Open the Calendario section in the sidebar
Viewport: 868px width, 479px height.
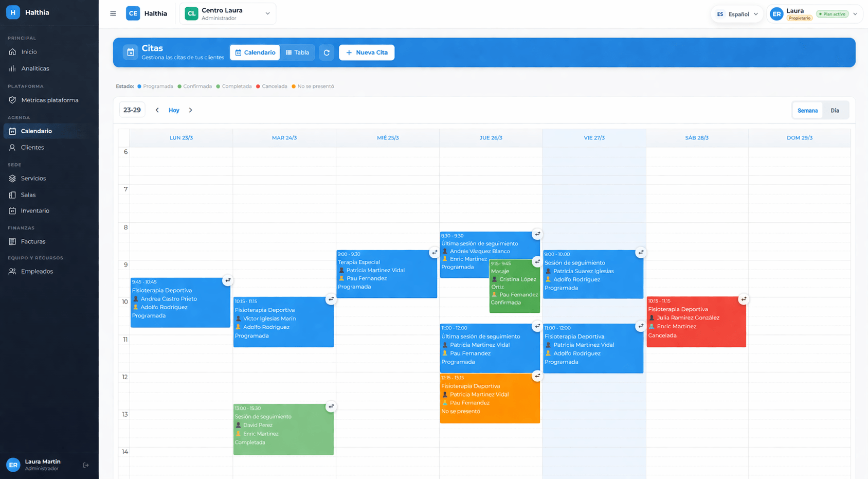pyautogui.click(x=36, y=131)
